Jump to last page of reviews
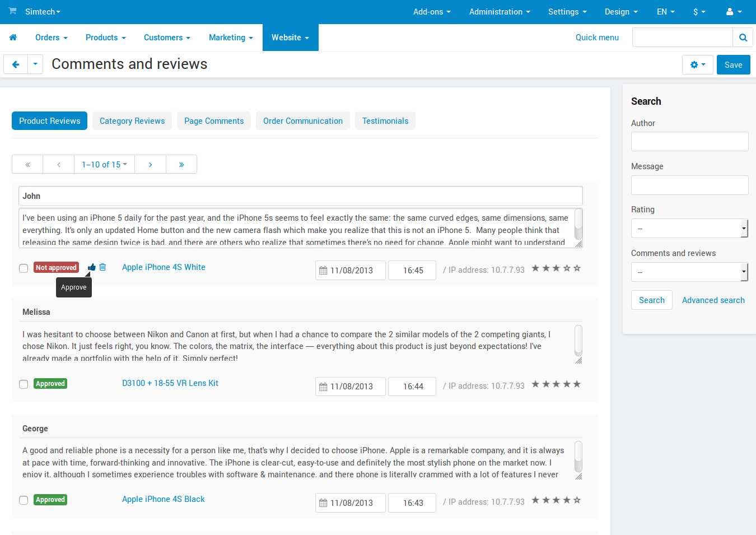The image size is (756, 535). (x=181, y=164)
